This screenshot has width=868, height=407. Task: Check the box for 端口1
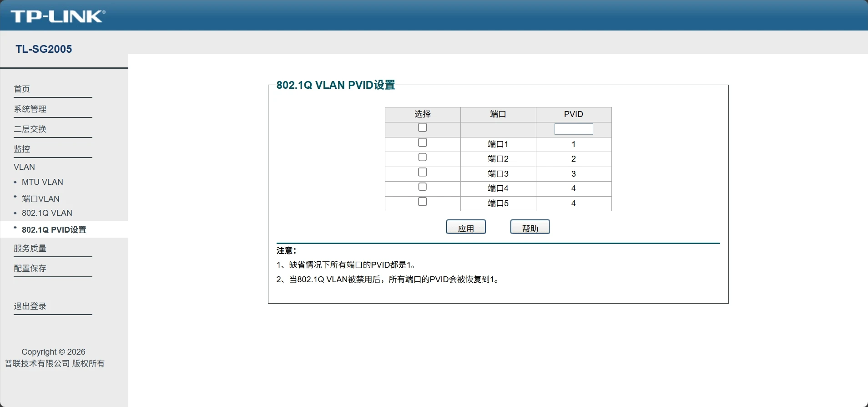pyautogui.click(x=423, y=142)
